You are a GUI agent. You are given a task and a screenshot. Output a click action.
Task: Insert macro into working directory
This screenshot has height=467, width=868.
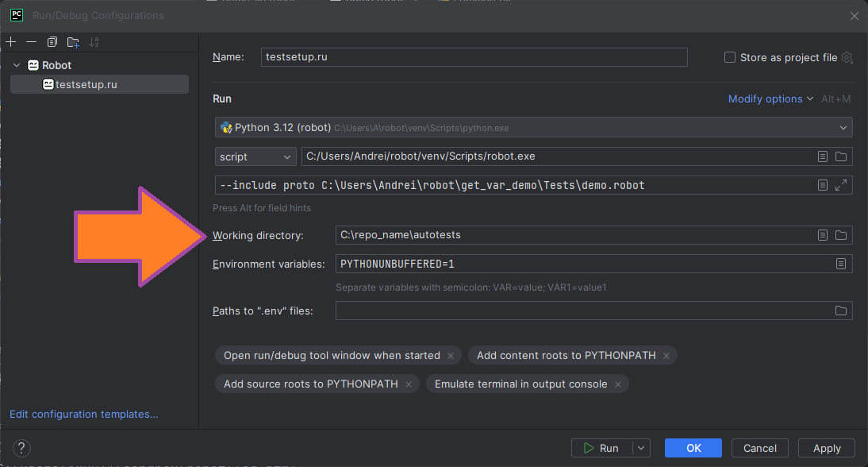(823, 235)
